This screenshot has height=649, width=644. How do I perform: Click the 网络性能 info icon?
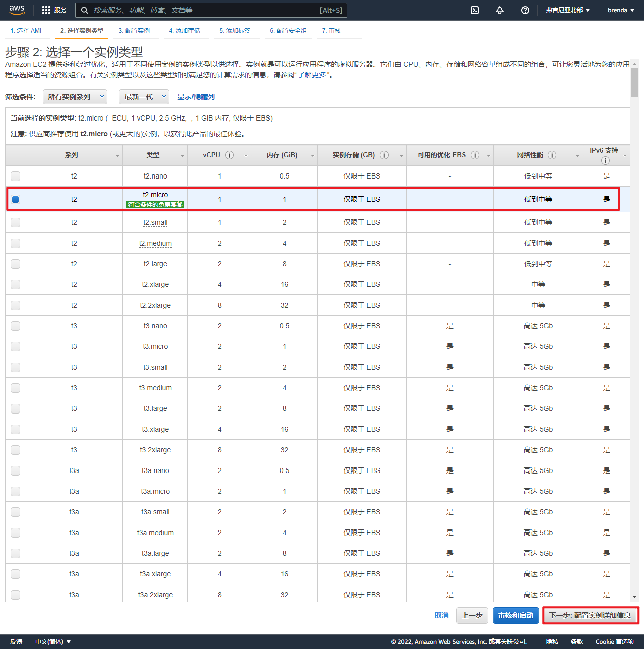(x=552, y=155)
